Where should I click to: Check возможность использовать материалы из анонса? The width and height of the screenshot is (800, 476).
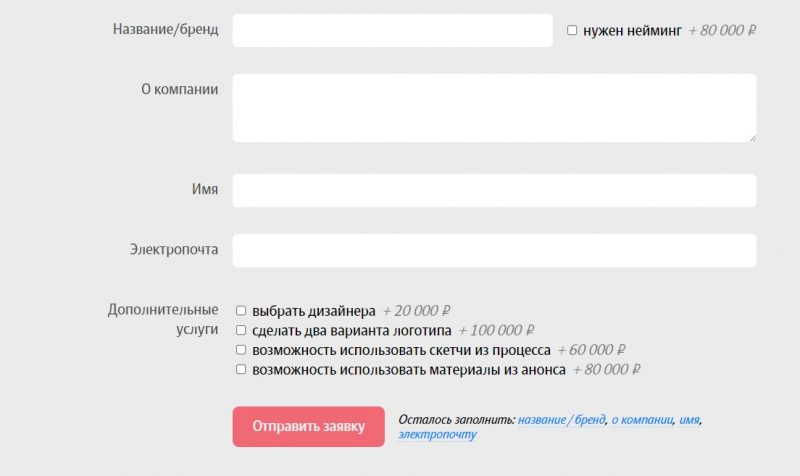(240, 369)
